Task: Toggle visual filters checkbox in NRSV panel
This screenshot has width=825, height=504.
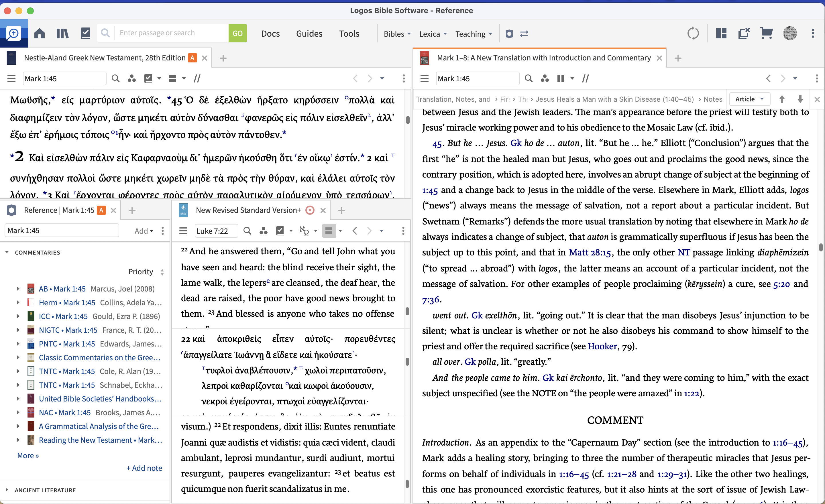Action: click(280, 231)
